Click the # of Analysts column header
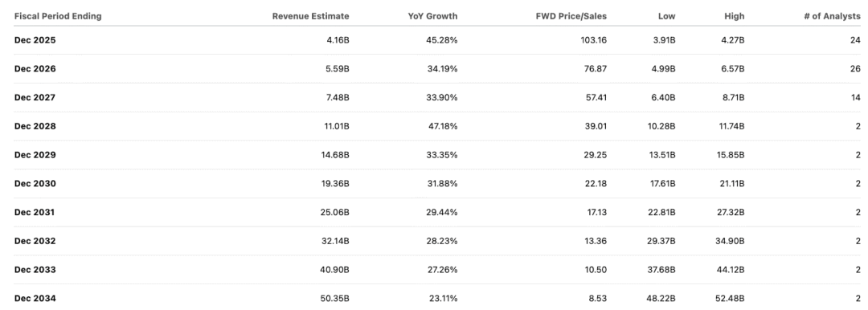Viewport: 868px width, 310px height. pyautogui.click(x=832, y=16)
